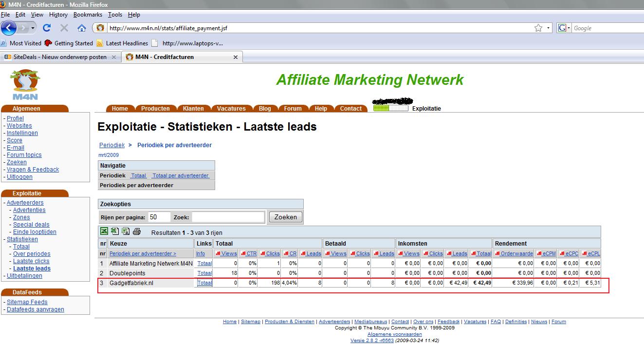Click the Google search engine icon
The image size is (644, 346).
(562, 28)
